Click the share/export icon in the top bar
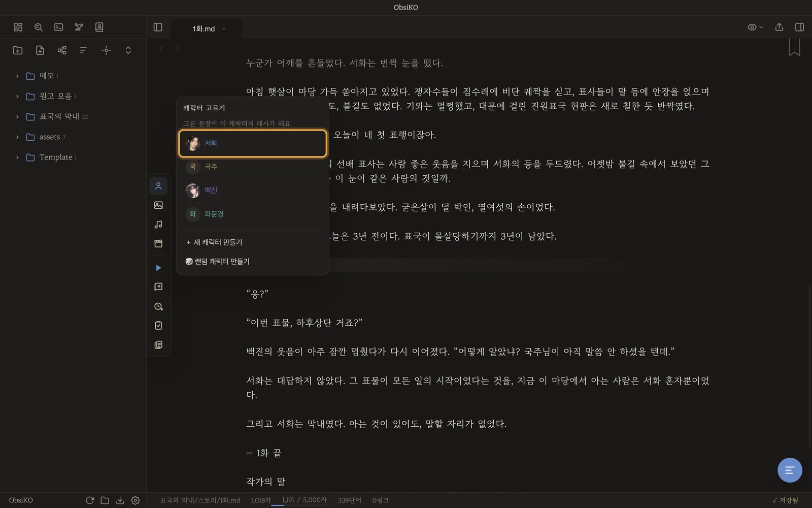The image size is (812, 508). 779,27
